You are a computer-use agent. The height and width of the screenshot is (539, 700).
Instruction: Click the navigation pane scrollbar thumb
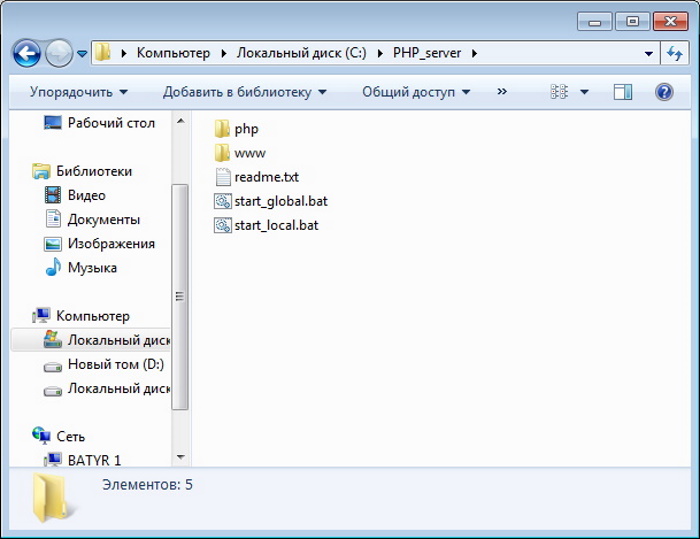[180, 297]
